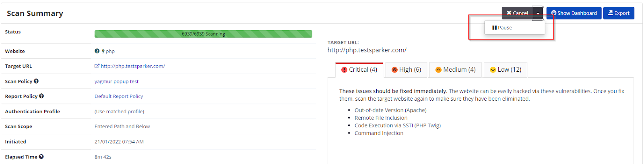The image size is (644, 164).
Task: Show the Low (12) issues tab
Action: click(x=506, y=70)
